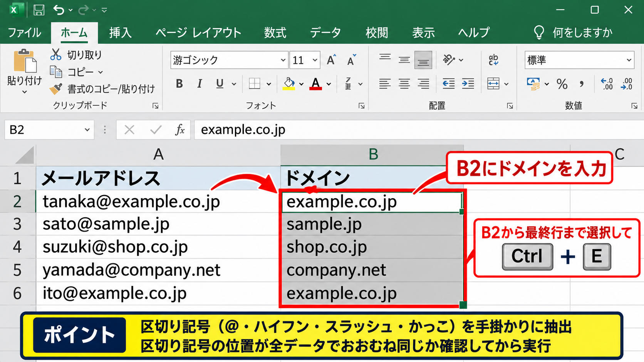Click the Paste (貼り付け) clipboard icon
Screen dimensions: 644x362
click(x=25, y=61)
